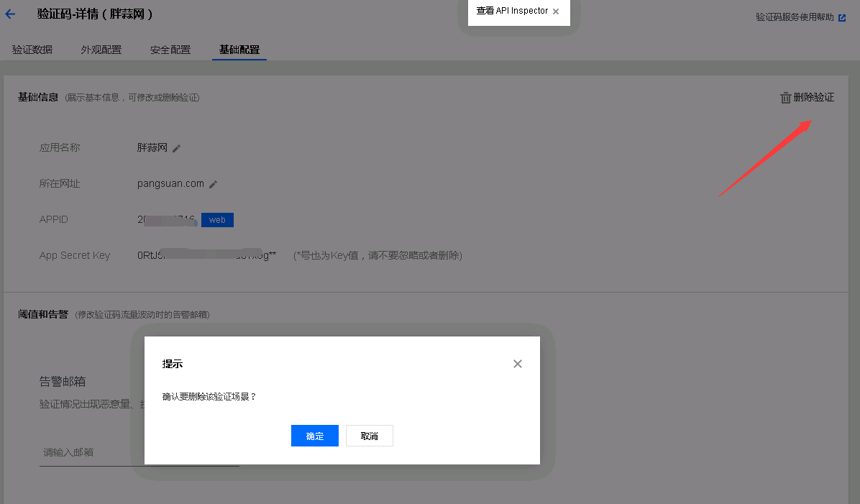Go to the 安全配置 tab
Screen dimensions: 860x504
(170, 50)
